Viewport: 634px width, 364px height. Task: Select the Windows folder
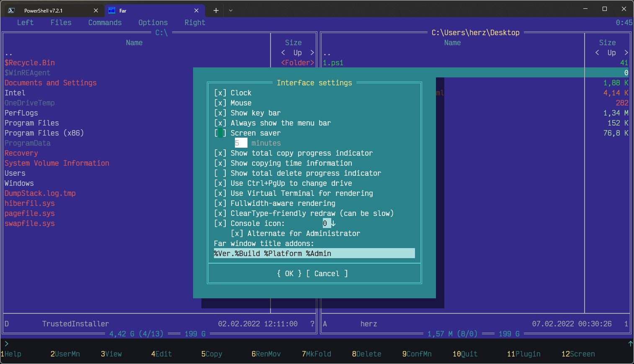(19, 183)
